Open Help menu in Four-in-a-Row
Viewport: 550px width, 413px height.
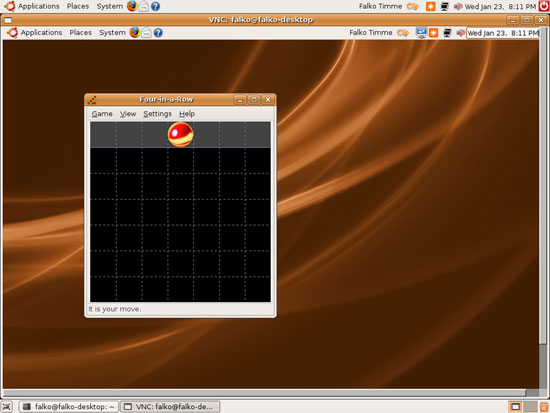[187, 114]
